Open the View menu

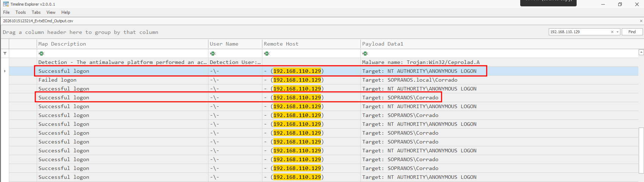51,12
